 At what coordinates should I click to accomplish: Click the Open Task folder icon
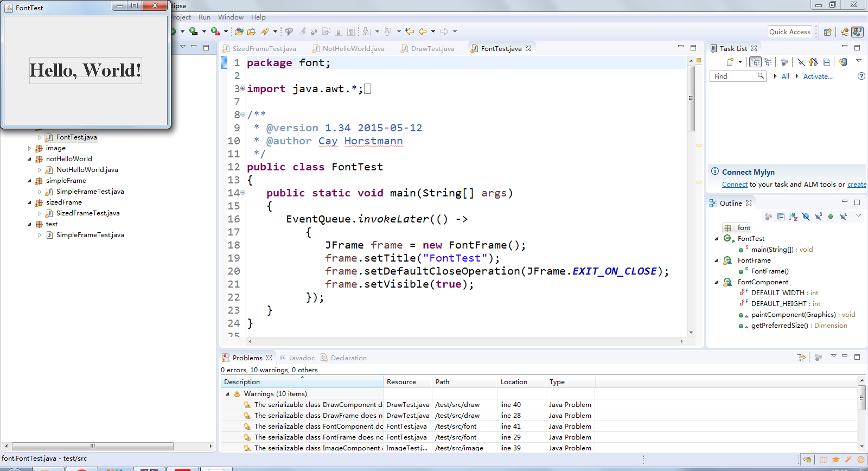pos(251,31)
